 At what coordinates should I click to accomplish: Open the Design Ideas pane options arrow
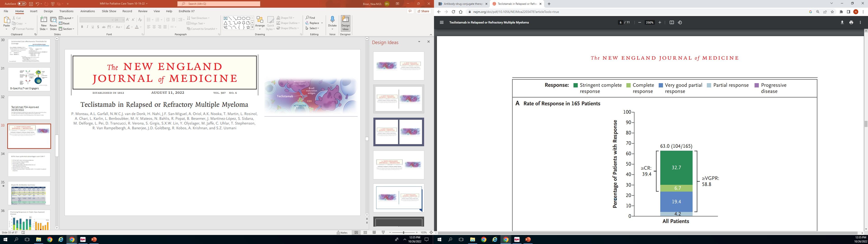(x=419, y=42)
